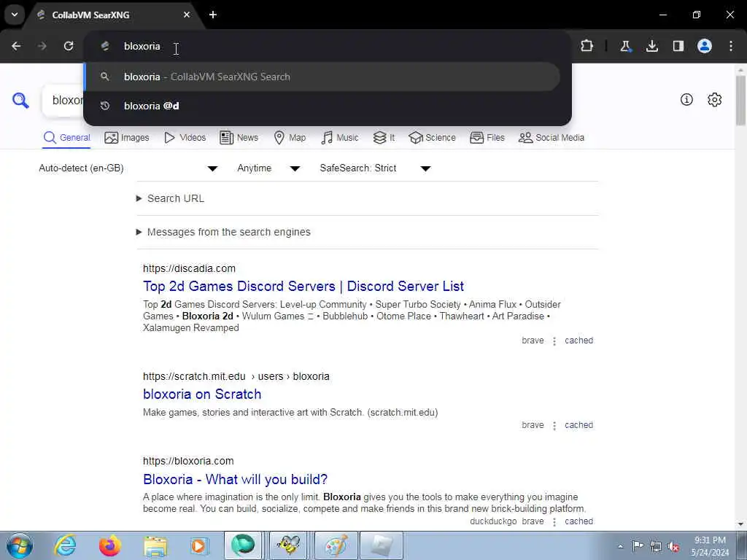The height and width of the screenshot is (560, 747).
Task: Switch to the News category tab
Action: click(239, 138)
